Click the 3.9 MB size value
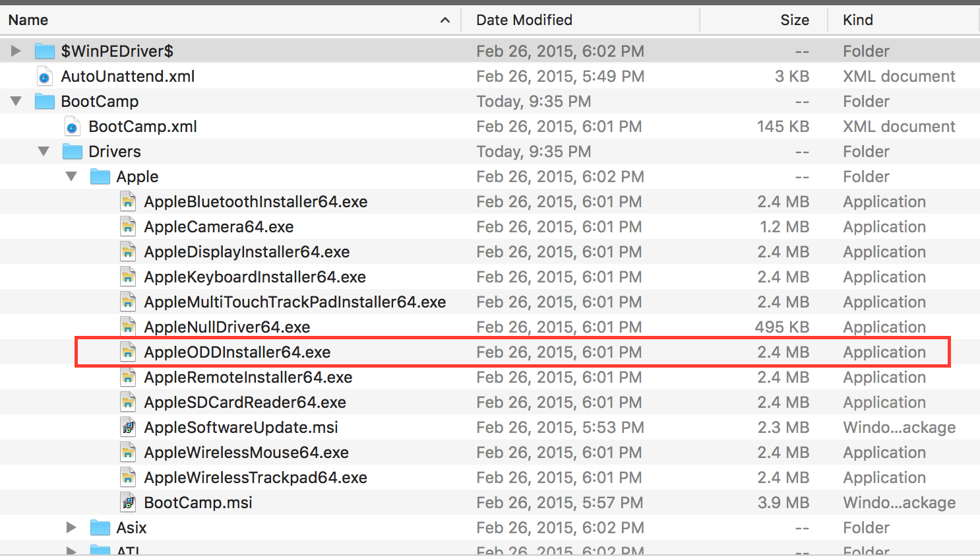 [x=783, y=502]
